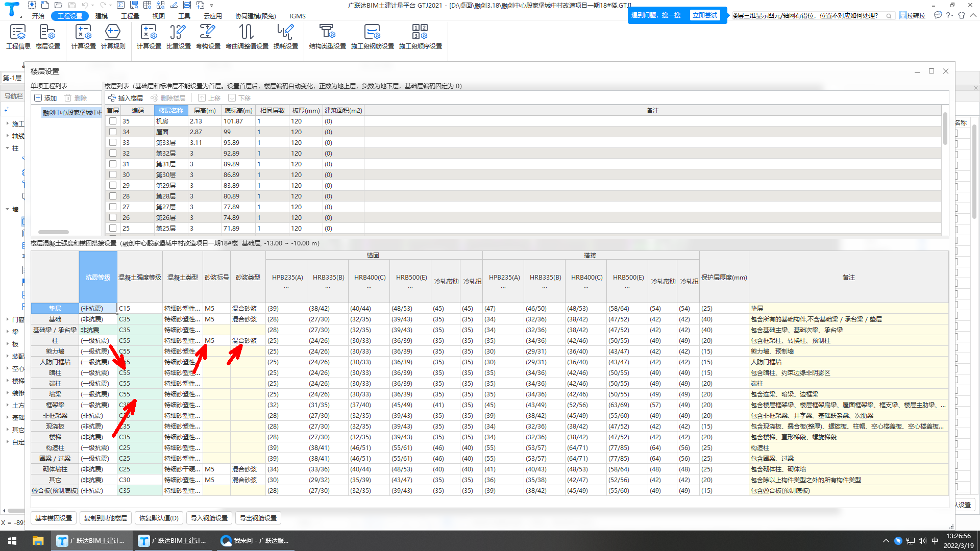Click the search magnifier icon in help box
Viewport: 980px width, 551px height.
click(889, 16)
